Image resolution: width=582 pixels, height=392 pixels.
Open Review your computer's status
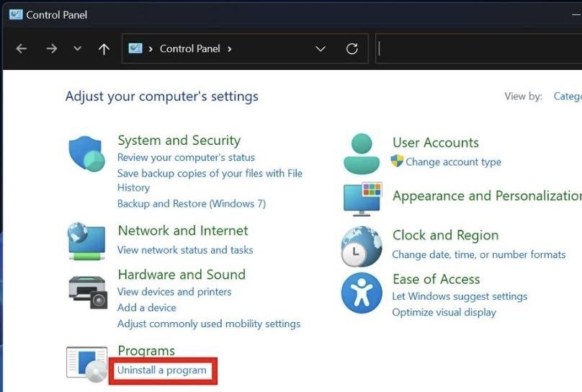[186, 157]
